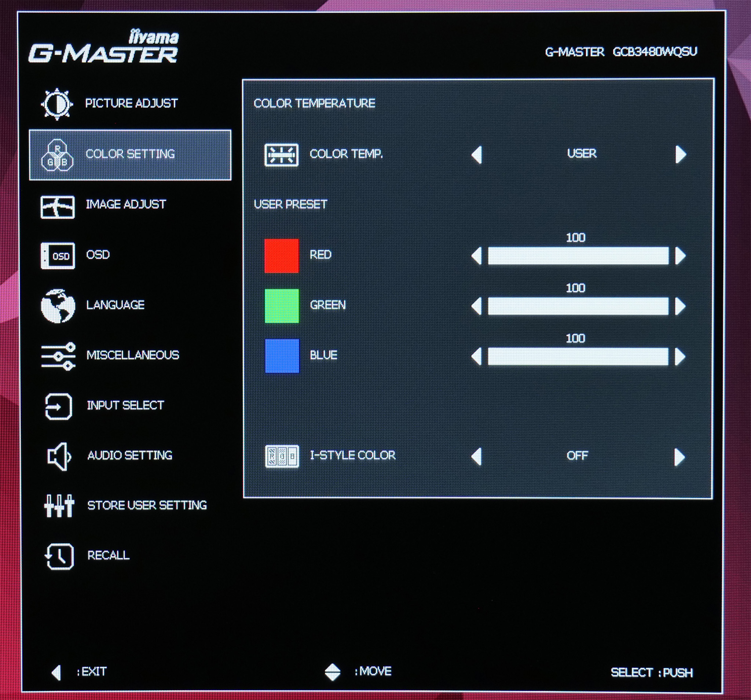Viewport: 751px width, 700px height.
Task: Click the Recall clock icon
Action: click(x=59, y=556)
